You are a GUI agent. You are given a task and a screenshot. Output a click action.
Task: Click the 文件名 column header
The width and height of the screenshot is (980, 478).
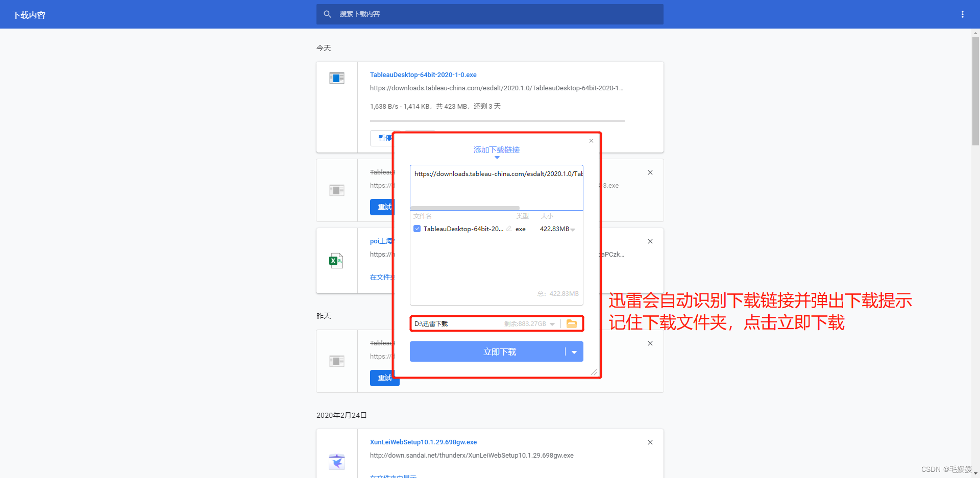coord(423,216)
